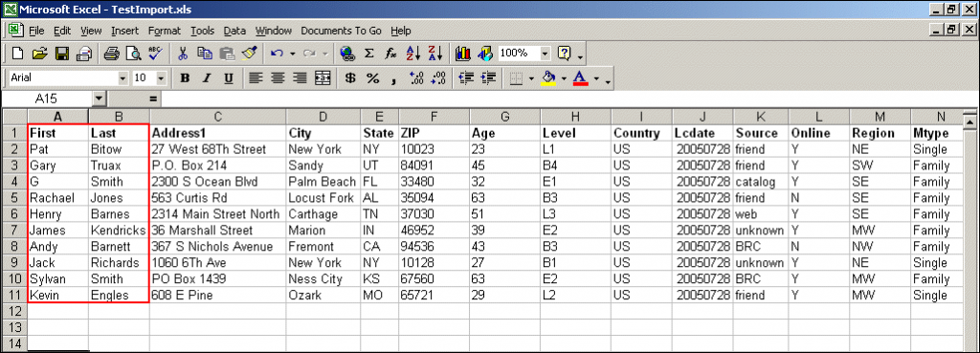The width and height of the screenshot is (980, 353).
Task: Select column C by its header
Action: click(x=217, y=116)
